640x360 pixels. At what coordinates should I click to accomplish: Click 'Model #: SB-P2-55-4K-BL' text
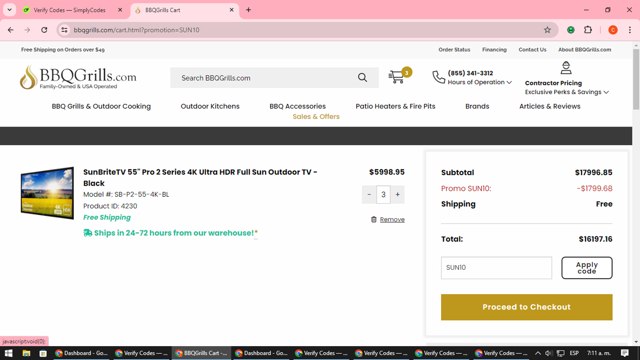tap(126, 194)
